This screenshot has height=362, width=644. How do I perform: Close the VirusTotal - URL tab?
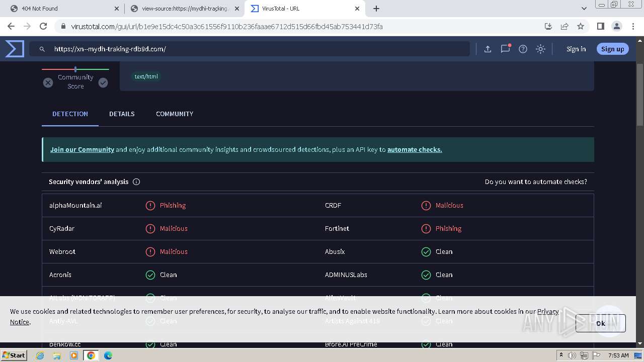pos(357,9)
